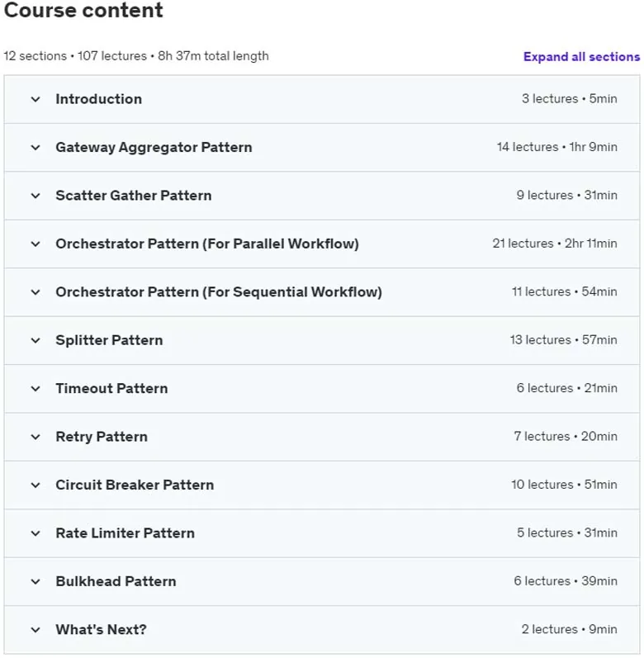This screenshot has height=658, width=644.
Task: Expand Gateway Aggregator Pattern chevron
Action: point(36,148)
